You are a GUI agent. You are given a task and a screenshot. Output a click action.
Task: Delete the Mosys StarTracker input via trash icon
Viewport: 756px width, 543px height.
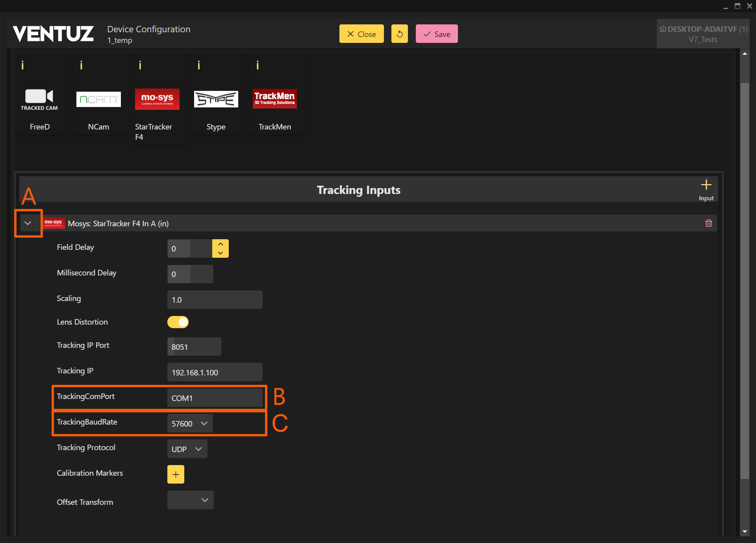[708, 223]
